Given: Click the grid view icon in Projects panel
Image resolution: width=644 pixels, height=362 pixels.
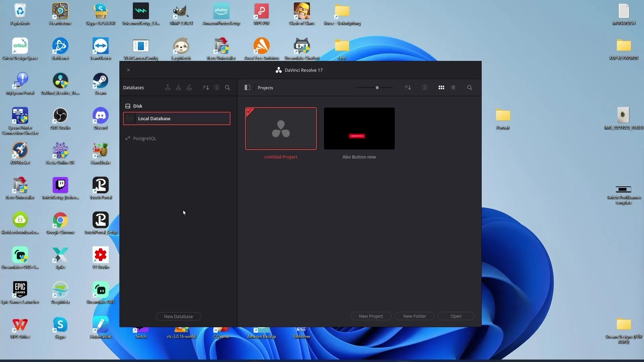Looking at the screenshot, I should (441, 87).
